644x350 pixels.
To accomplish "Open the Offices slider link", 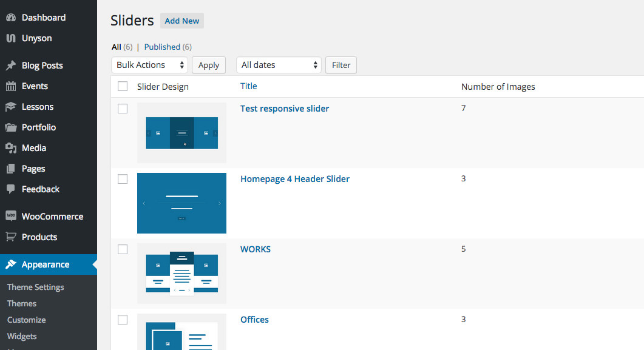I will pyautogui.click(x=255, y=320).
